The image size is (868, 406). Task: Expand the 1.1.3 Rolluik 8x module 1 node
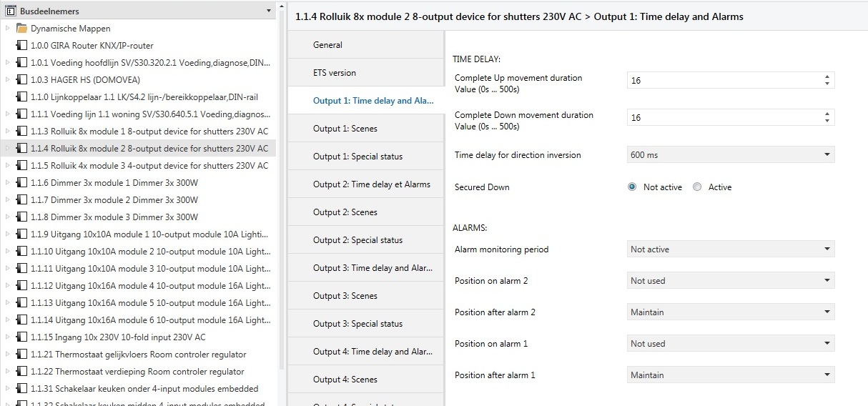pos(7,132)
